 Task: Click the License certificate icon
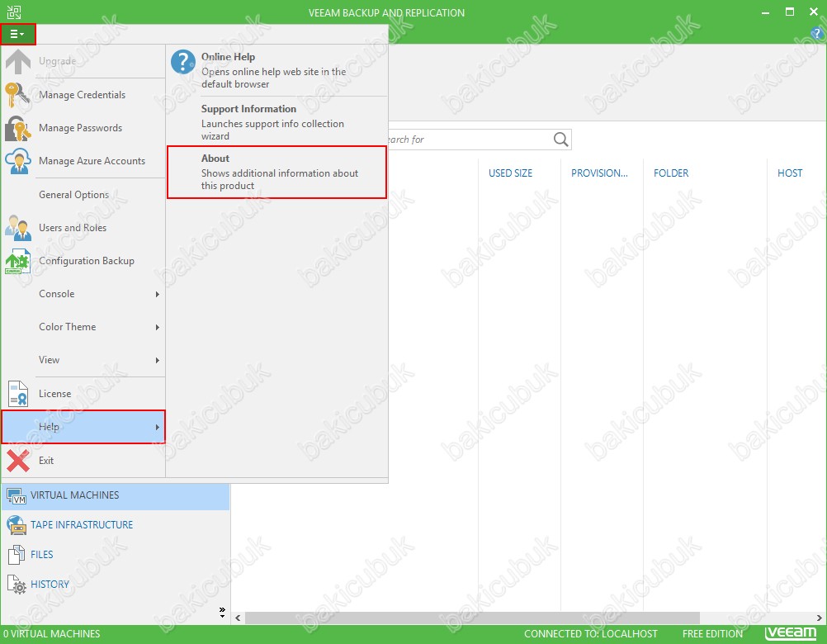[x=18, y=394]
